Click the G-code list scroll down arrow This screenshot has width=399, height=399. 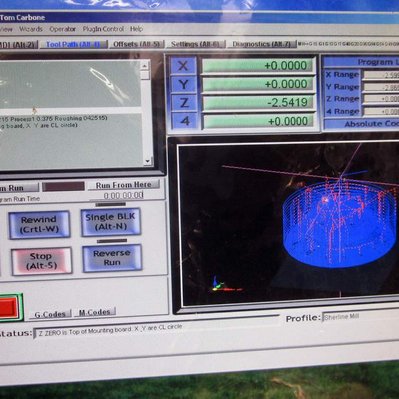147,161
